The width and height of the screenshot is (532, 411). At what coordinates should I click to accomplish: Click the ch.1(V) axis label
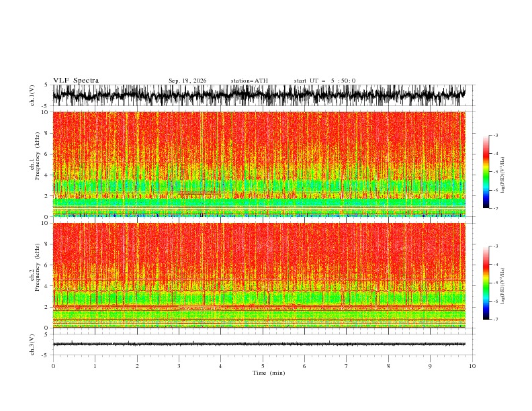[32, 95]
